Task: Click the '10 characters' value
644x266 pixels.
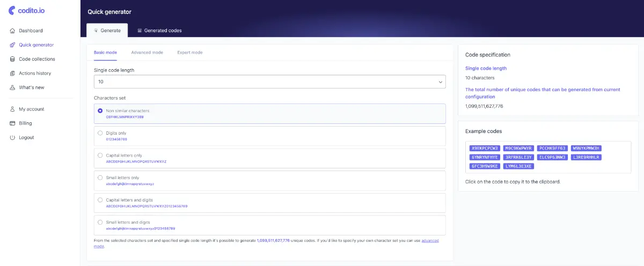Action: coord(480,78)
